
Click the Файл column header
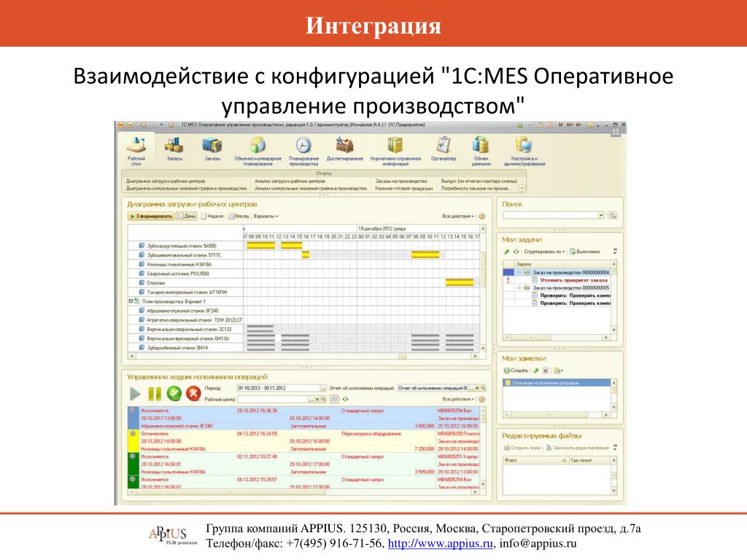tap(536, 461)
